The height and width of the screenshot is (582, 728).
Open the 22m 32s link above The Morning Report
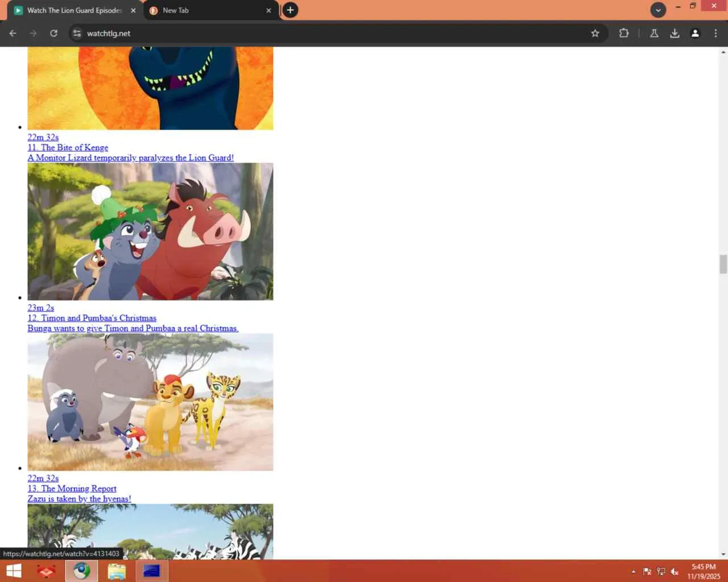pyautogui.click(x=43, y=479)
